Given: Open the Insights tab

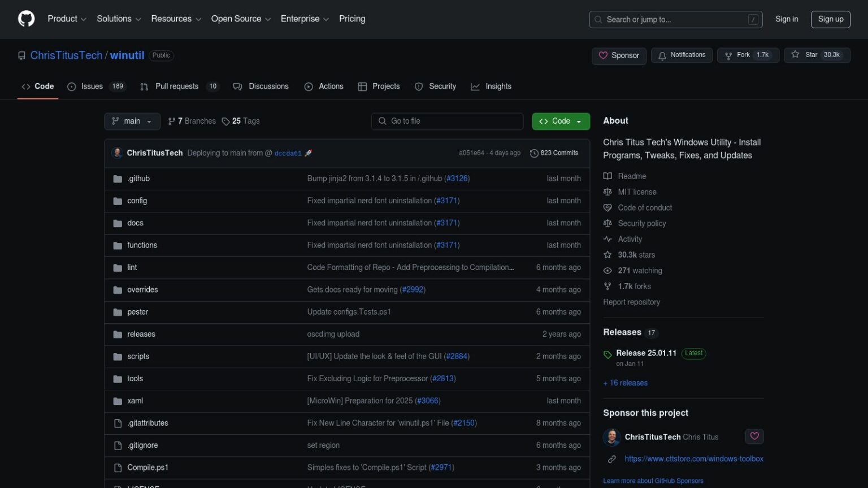Looking at the screenshot, I should [x=491, y=86].
